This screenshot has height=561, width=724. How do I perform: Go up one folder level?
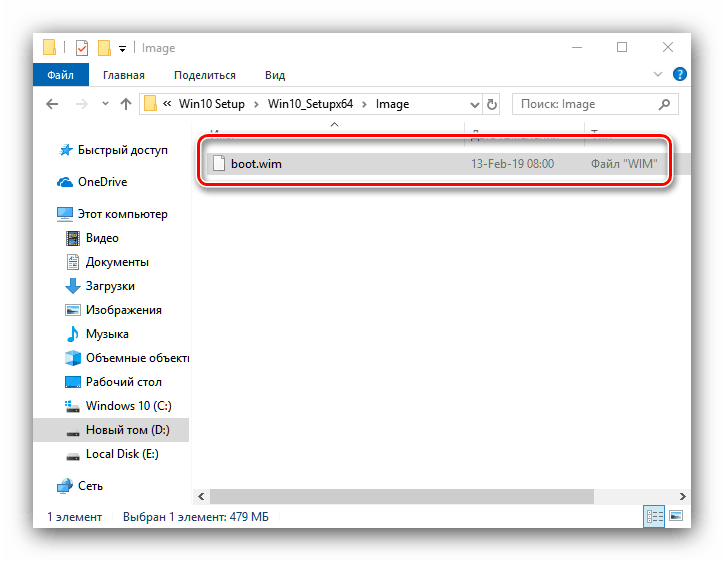click(126, 104)
